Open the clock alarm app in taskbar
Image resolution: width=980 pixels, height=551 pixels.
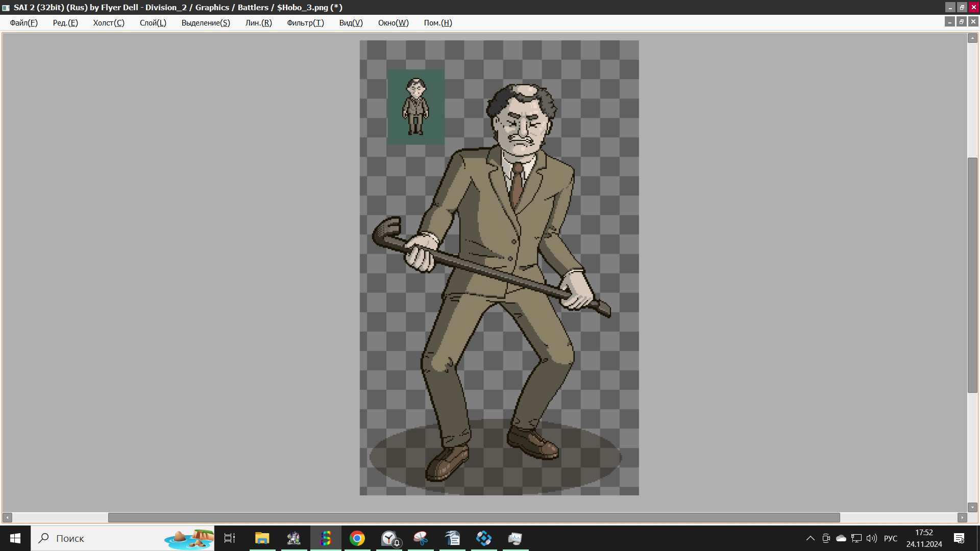pos(389,538)
